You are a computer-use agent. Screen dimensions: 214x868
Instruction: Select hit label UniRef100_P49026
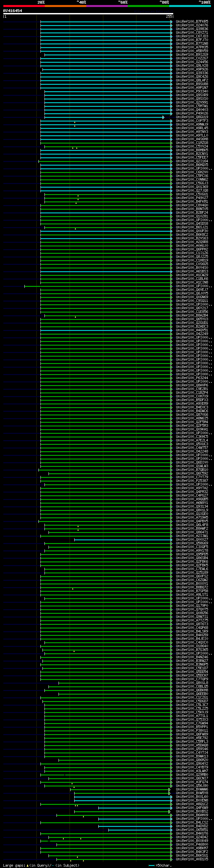pyautogui.click(x=192, y=114)
